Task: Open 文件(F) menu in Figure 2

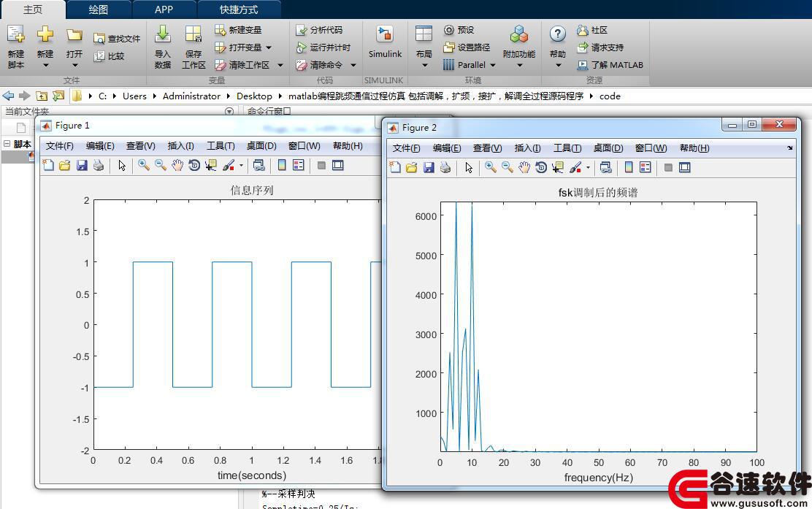Action: [x=406, y=148]
